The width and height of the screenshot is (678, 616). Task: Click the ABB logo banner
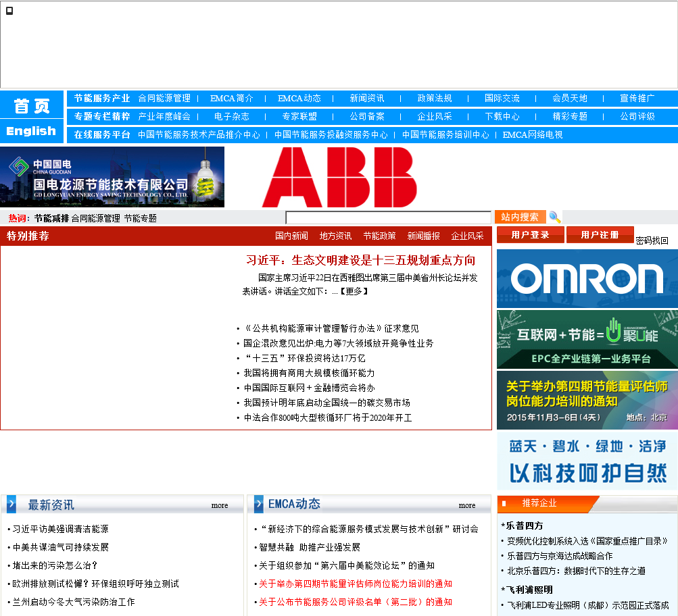(x=339, y=177)
